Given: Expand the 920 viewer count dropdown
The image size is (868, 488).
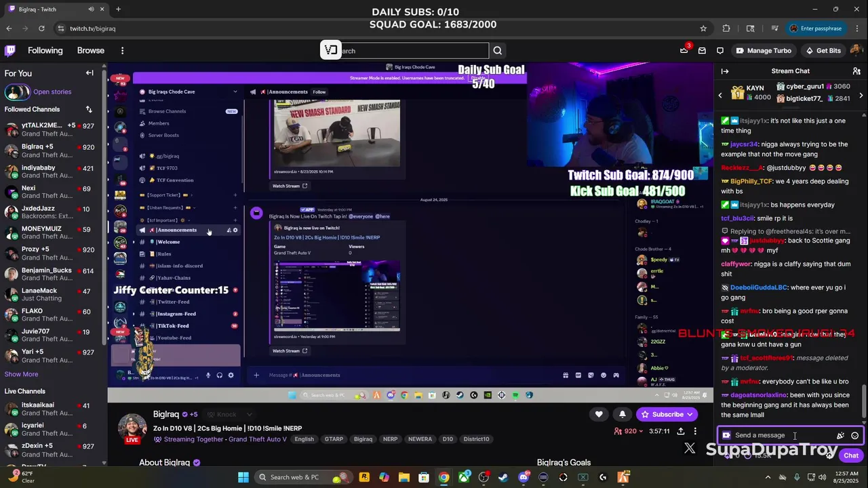Looking at the screenshot, I should pyautogui.click(x=641, y=431).
